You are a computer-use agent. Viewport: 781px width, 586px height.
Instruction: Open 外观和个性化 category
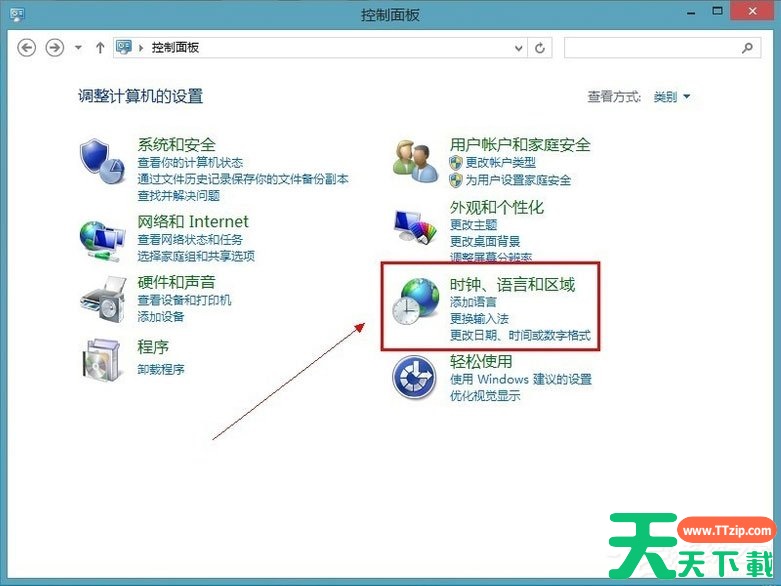click(497, 207)
